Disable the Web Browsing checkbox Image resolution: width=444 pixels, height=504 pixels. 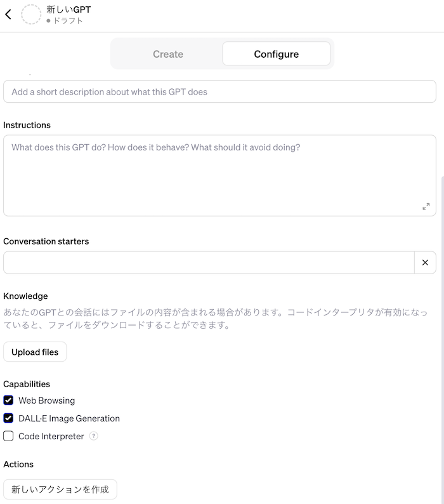(x=8, y=401)
